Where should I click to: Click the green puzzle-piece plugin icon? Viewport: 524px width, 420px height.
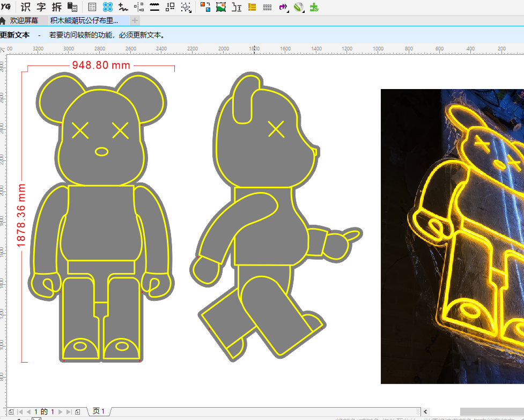[314, 7]
